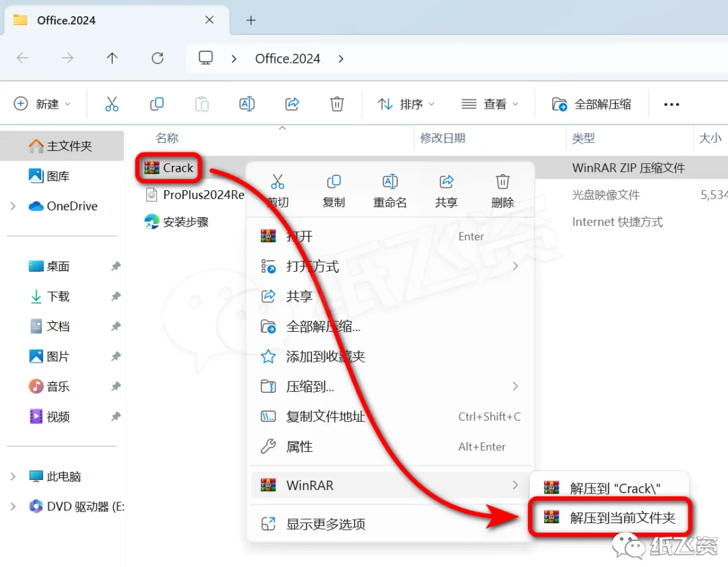Close the Office.2024 tab

coord(210,20)
